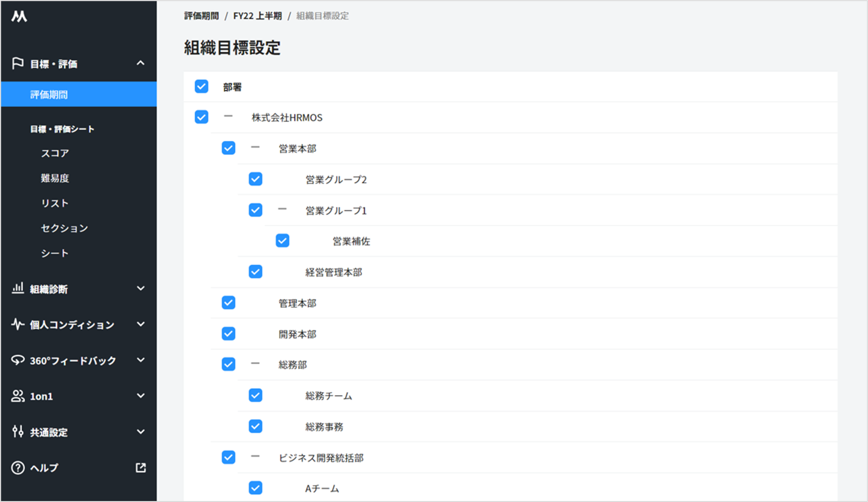The width and height of the screenshot is (868, 502).
Task: Collapse the 総務部 branch
Action: point(255,364)
